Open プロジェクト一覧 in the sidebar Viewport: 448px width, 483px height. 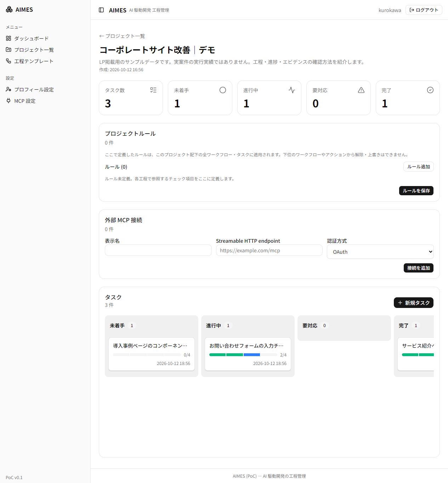click(45, 50)
